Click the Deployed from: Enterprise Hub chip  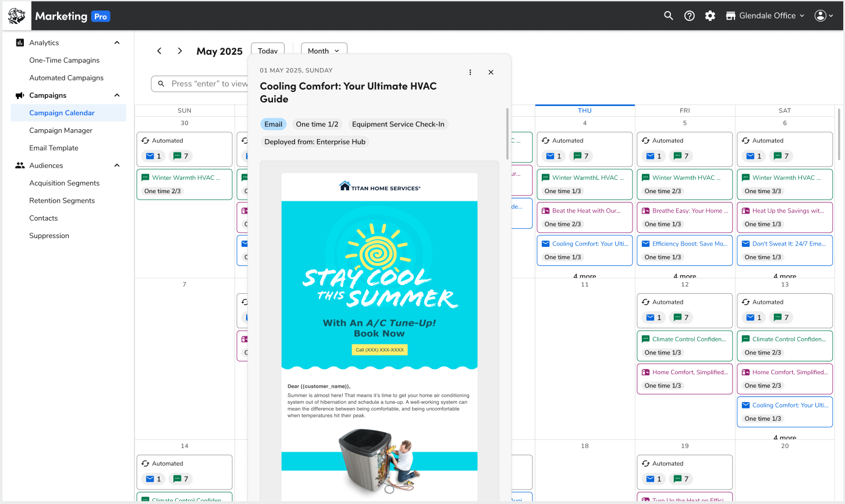[315, 141]
